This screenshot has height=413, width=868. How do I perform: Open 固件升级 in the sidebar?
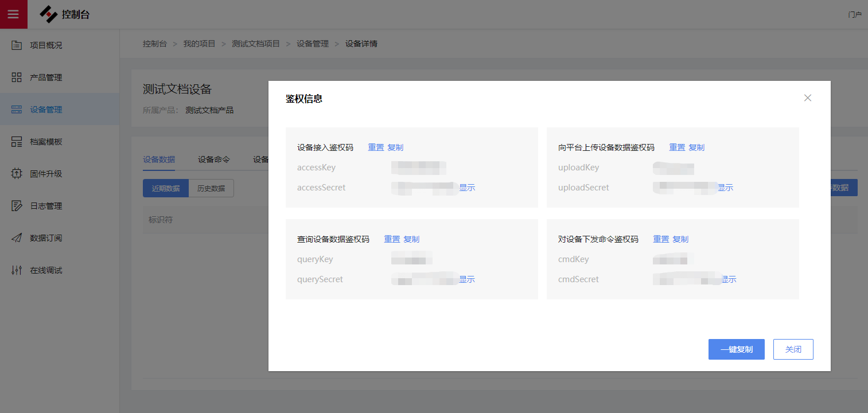point(46,174)
